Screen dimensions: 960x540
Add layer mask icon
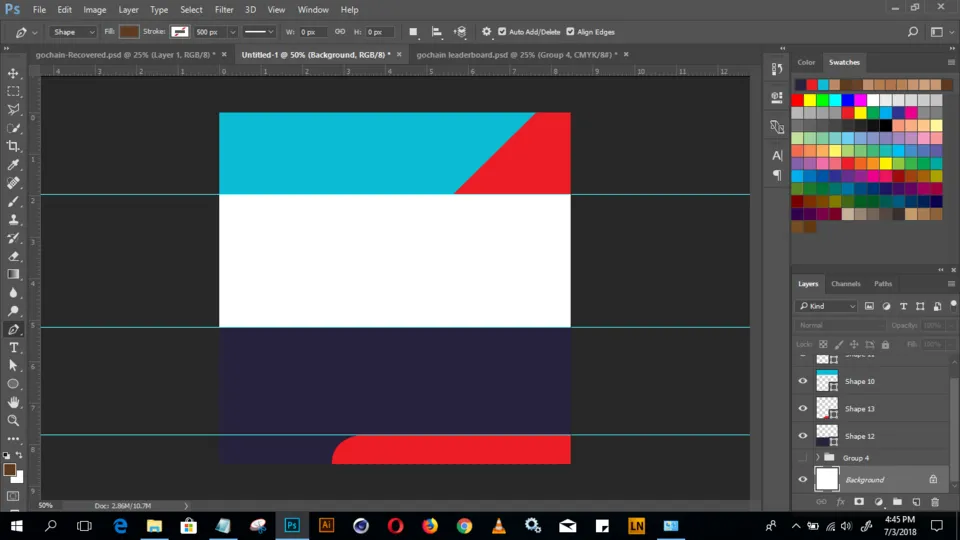[x=859, y=502]
